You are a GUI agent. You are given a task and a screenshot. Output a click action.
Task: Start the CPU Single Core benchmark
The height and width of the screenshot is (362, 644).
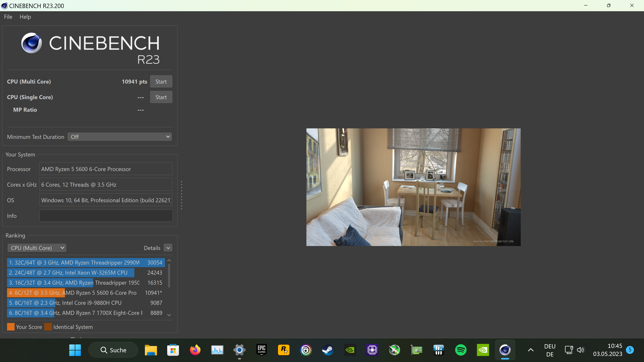coord(161,97)
